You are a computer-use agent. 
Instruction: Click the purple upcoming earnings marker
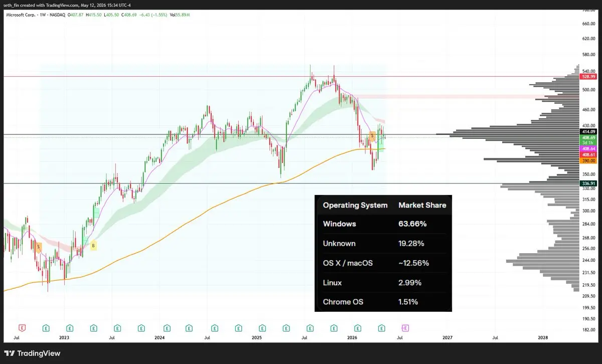(405, 328)
